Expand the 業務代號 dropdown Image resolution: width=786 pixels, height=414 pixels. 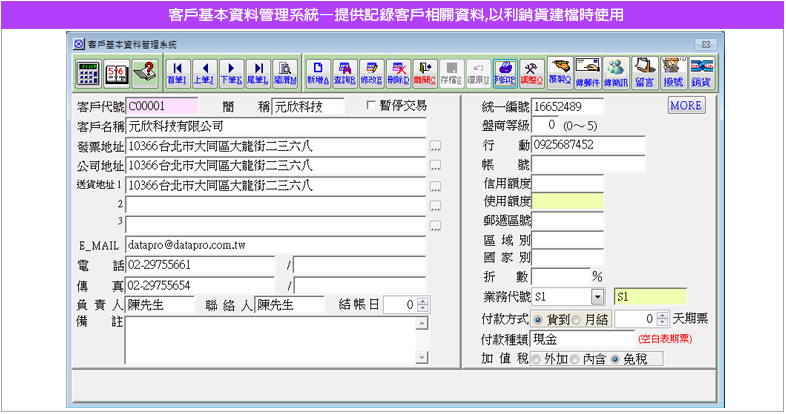coord(597,297)
